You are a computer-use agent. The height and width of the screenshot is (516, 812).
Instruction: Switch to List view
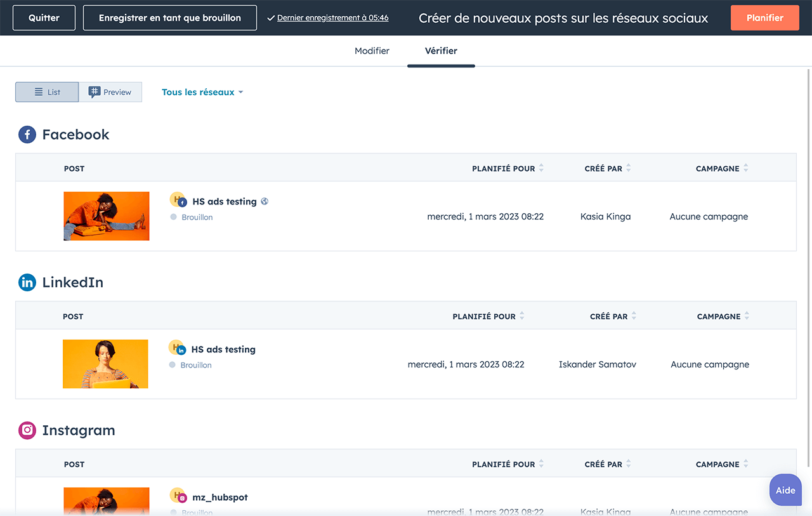pos(47,92)
